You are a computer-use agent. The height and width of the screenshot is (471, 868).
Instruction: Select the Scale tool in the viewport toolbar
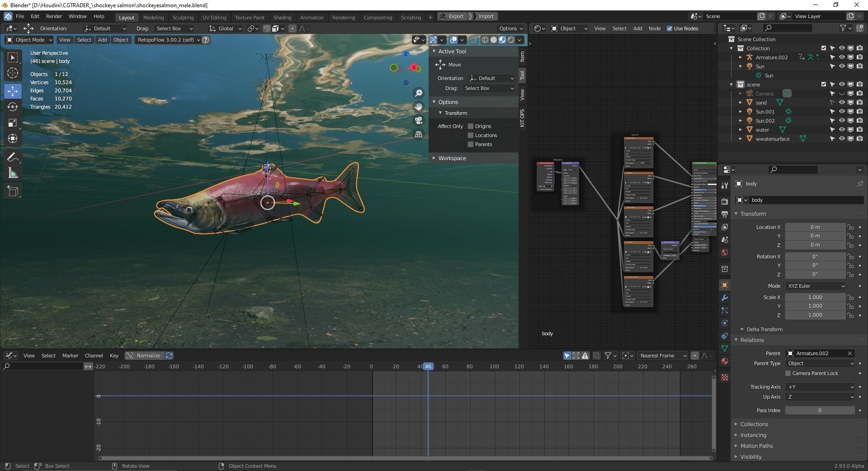tap(13, 123)
